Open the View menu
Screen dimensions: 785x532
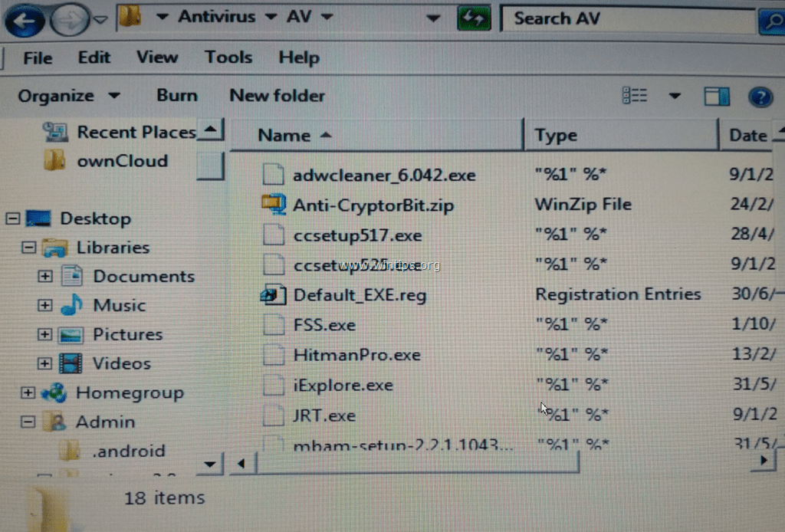click(x=157, y=57)
